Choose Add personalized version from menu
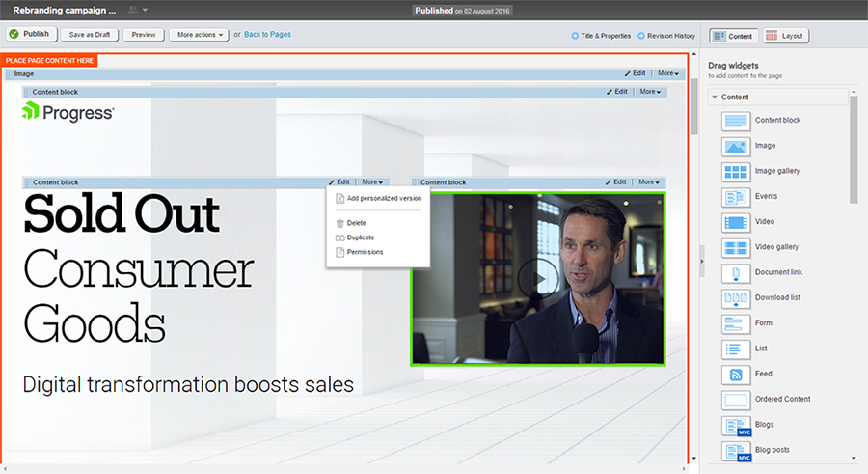The height and width of the screenshot is (474, 868). 384,198
